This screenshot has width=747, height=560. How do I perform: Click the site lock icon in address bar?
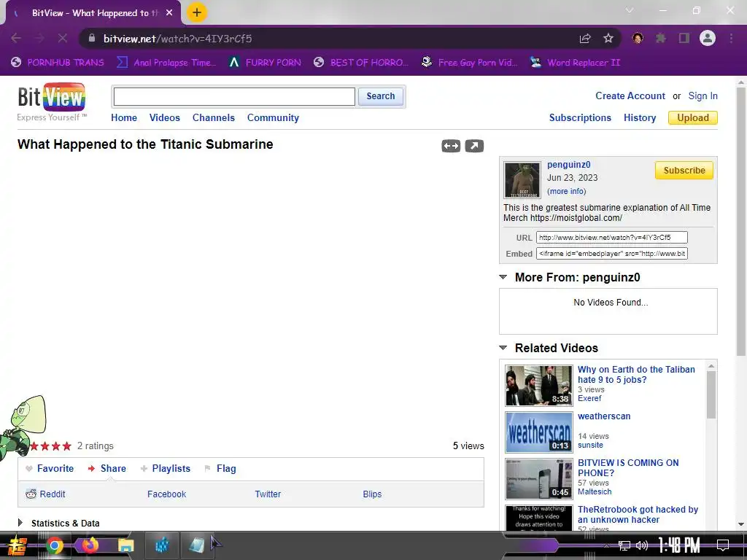click(x=92, y=38)
